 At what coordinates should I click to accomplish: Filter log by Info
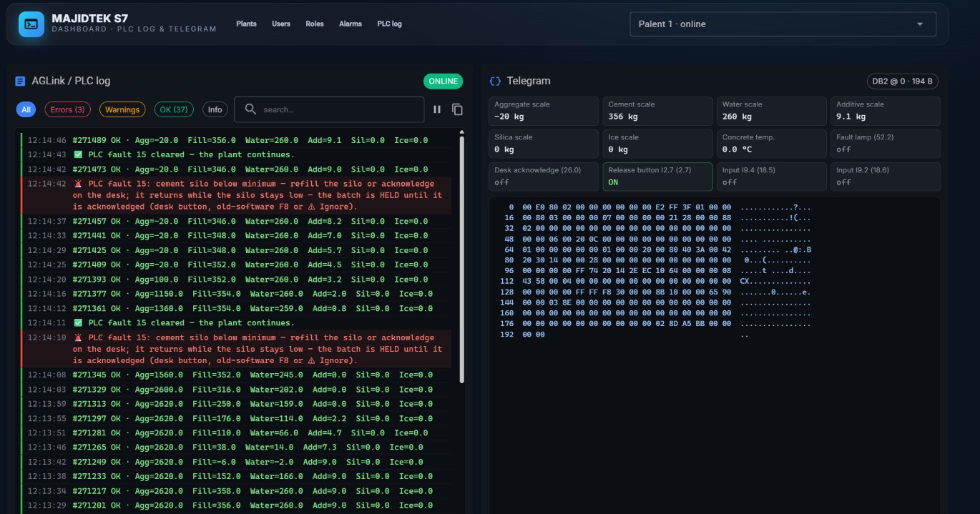point(215,109)
